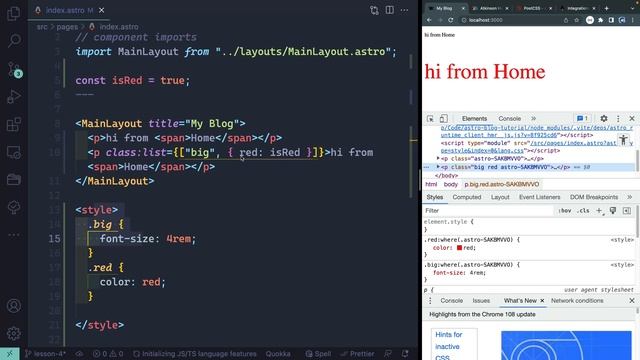Switch to top DevTools Console tab

tap(509, 118)
